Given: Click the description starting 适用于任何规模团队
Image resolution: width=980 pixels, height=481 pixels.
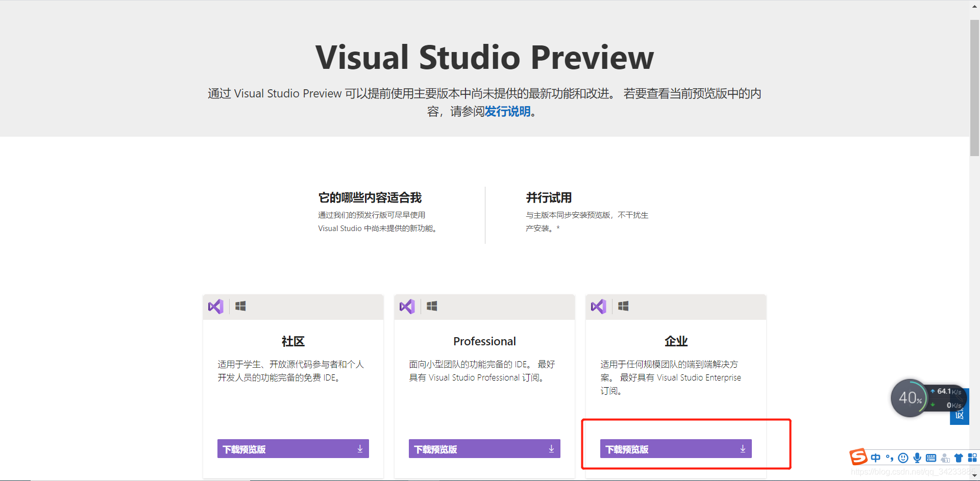Looking at the screenshot, I should coord(671,377).
